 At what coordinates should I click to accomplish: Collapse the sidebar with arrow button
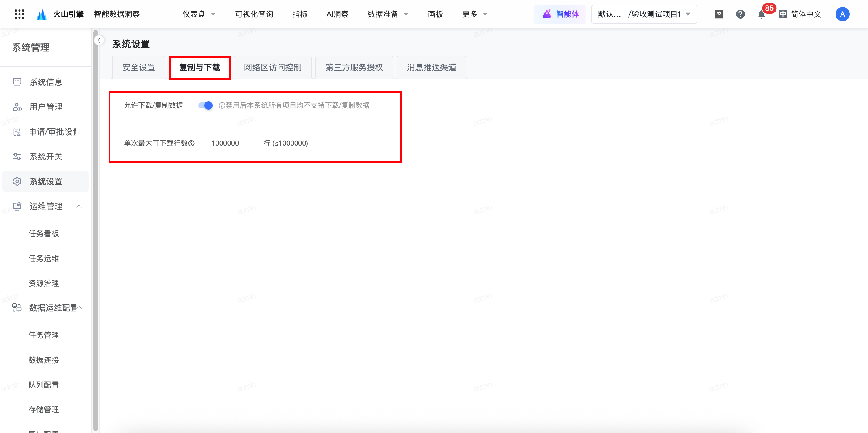click(x=99, y=40)
